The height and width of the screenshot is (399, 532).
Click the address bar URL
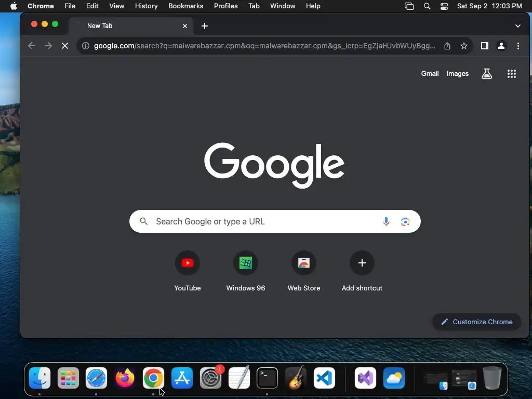264,46
